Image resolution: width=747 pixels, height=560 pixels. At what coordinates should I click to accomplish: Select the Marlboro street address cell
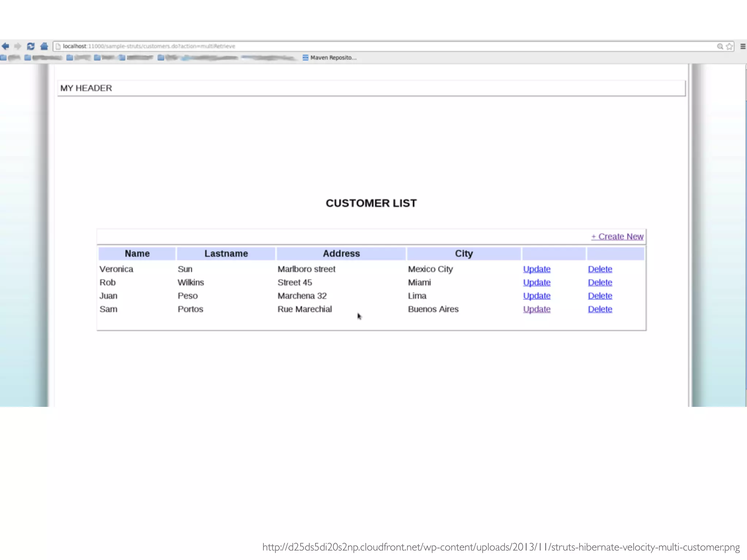click(306, 269)
